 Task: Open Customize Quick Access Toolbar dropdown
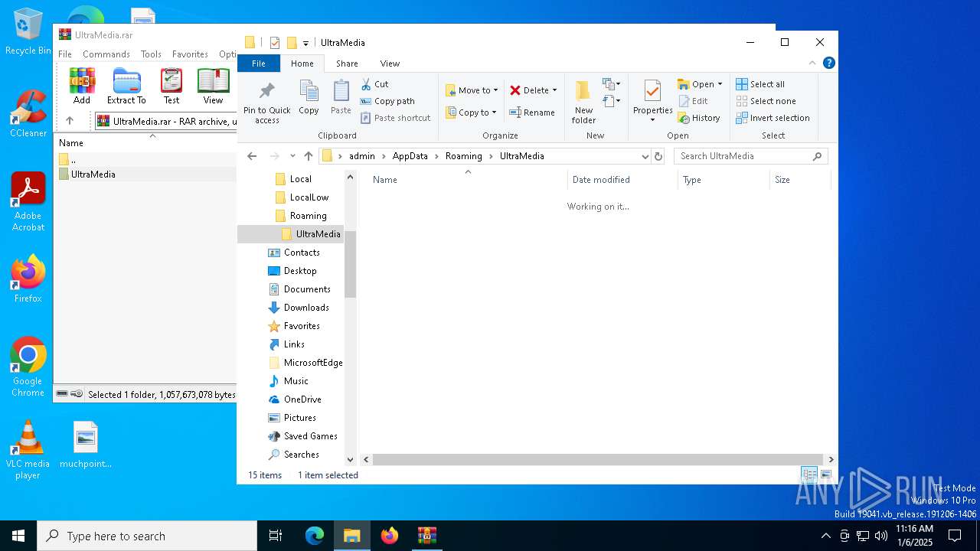[305, 43]
